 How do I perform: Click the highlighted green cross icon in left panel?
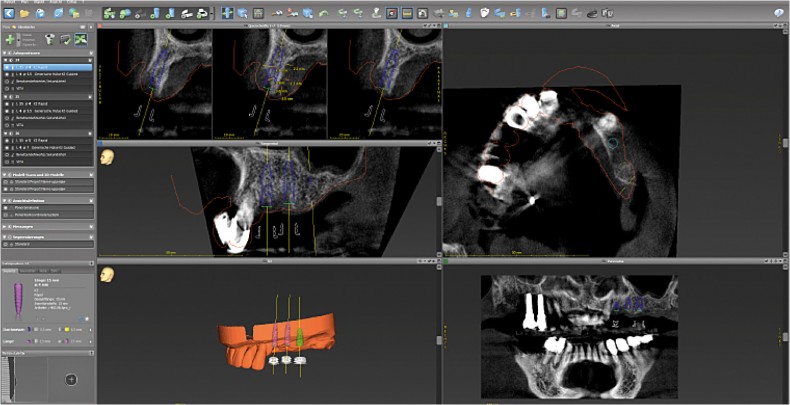tap(81, 39)
